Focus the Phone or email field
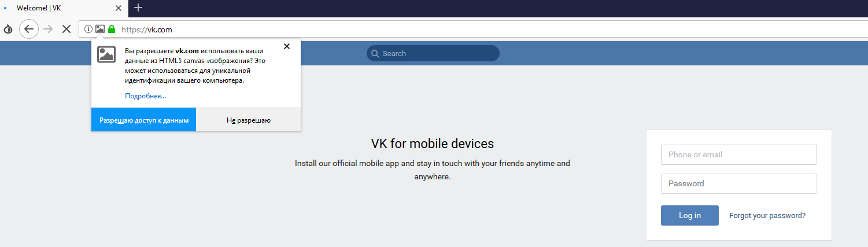 [x=738, y=154]
